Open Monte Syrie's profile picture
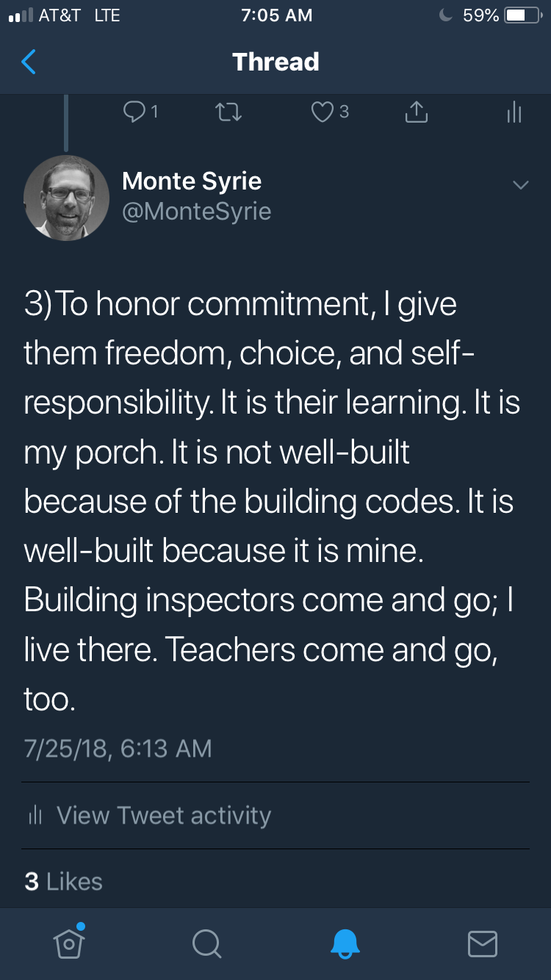551x980 pixels. tap(67, 198)
